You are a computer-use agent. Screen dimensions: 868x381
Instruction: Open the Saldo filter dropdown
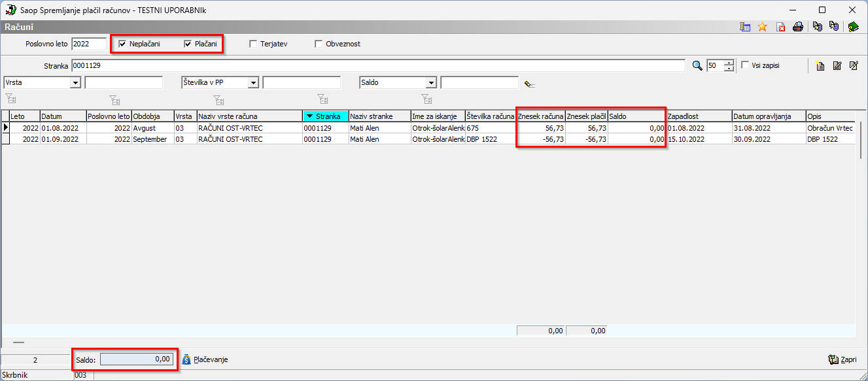(x=431, y=83)
